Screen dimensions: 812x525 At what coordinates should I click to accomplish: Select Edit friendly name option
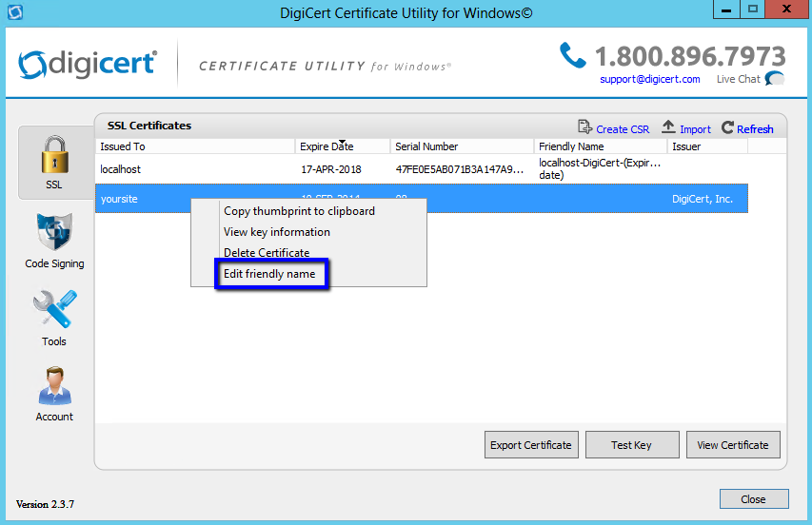[x=271, y=274]
